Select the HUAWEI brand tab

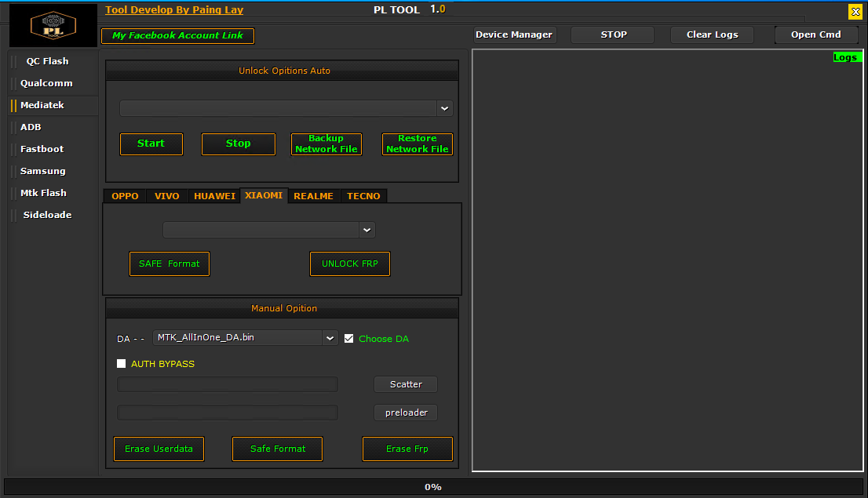click(x=214, y=196)
